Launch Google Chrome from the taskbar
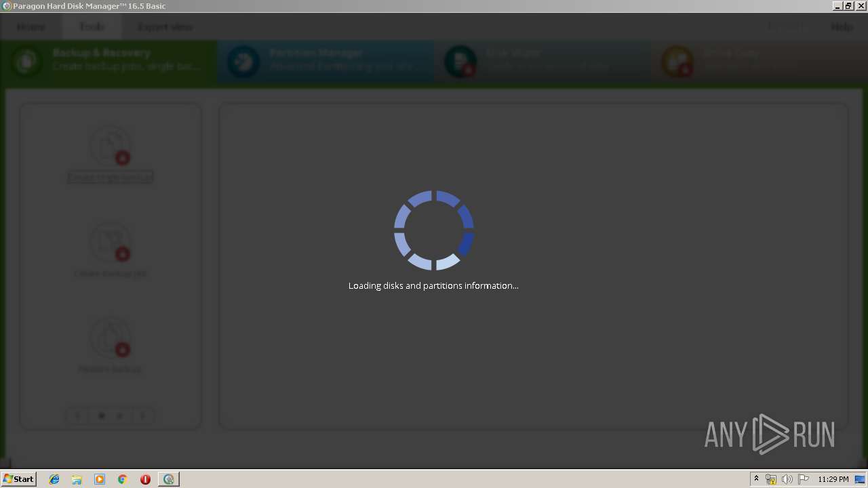This screenshot has width=868, height=488. click(122, 479)
